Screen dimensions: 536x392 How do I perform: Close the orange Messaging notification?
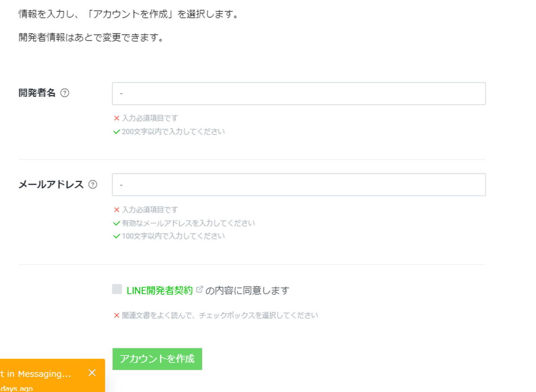[92, 373]
